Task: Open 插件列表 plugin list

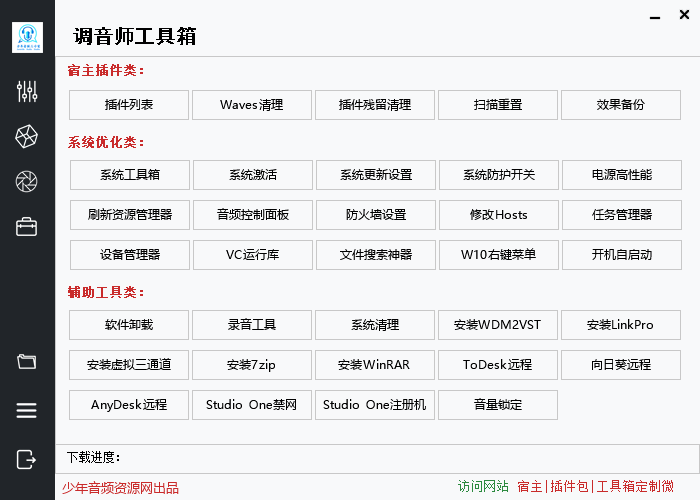Action: [x=129, y=105]
